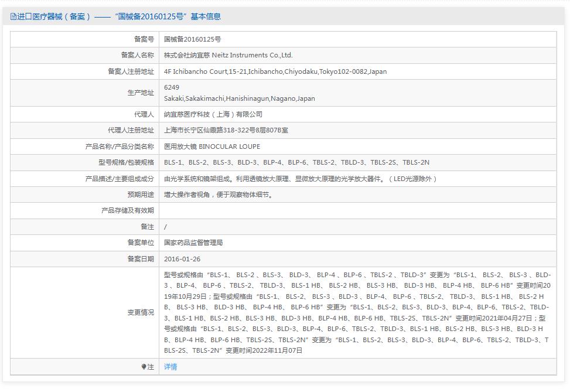This screenshot has width=570, height=392.
Task: Click the filing authority 国家药品监督管理局
Action: coord(193,243)
